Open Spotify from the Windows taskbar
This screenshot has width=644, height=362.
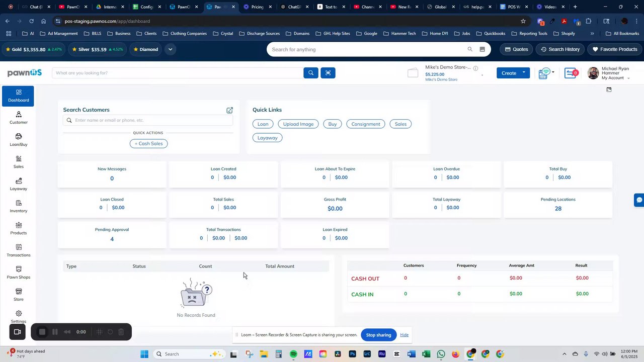[293, 354]
